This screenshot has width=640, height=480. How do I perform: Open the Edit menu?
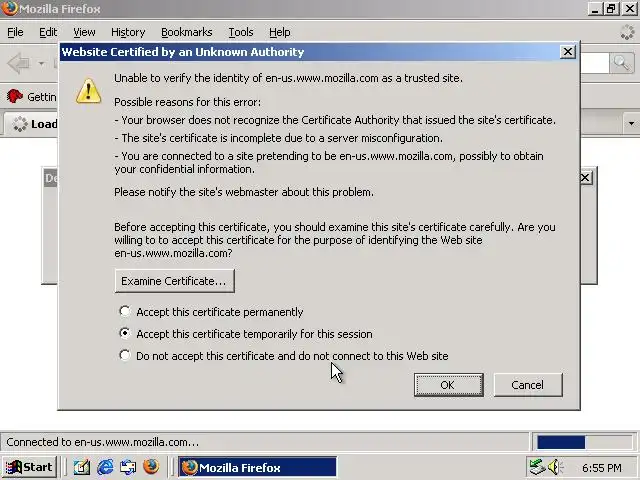coord(48,32)
